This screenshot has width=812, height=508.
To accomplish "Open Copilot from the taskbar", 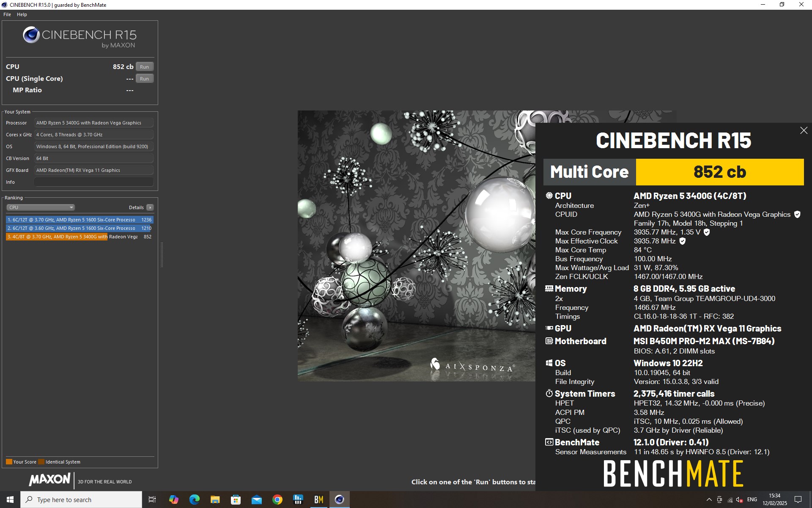I will [174, 500].
